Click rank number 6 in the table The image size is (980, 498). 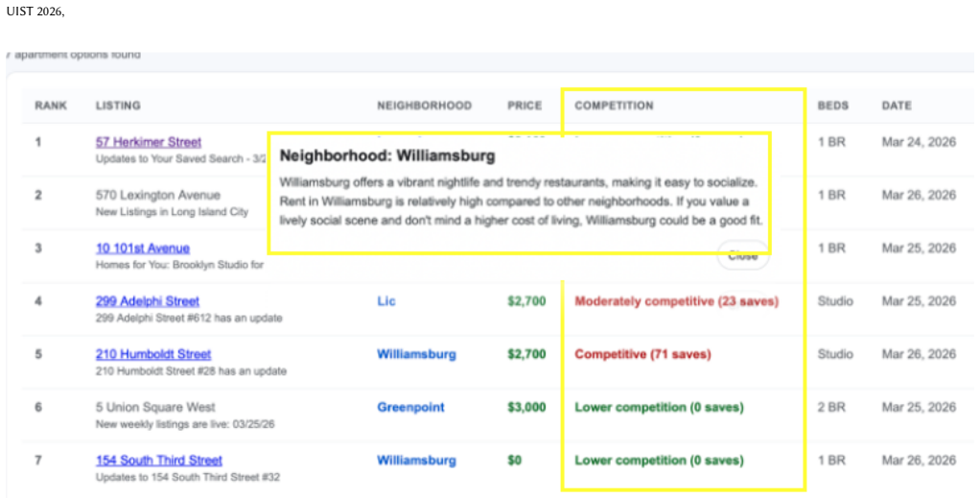[38, 407]
